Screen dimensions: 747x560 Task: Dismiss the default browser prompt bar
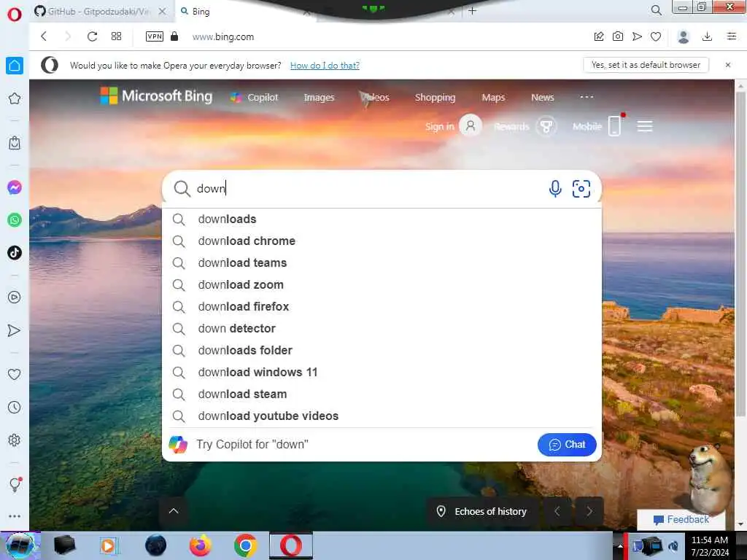click(x=728, y=65)
